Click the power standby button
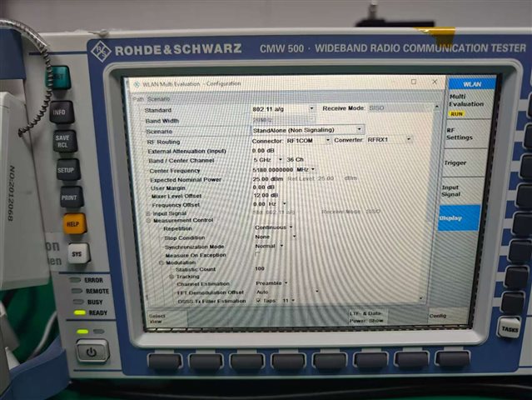 [92, 352]
